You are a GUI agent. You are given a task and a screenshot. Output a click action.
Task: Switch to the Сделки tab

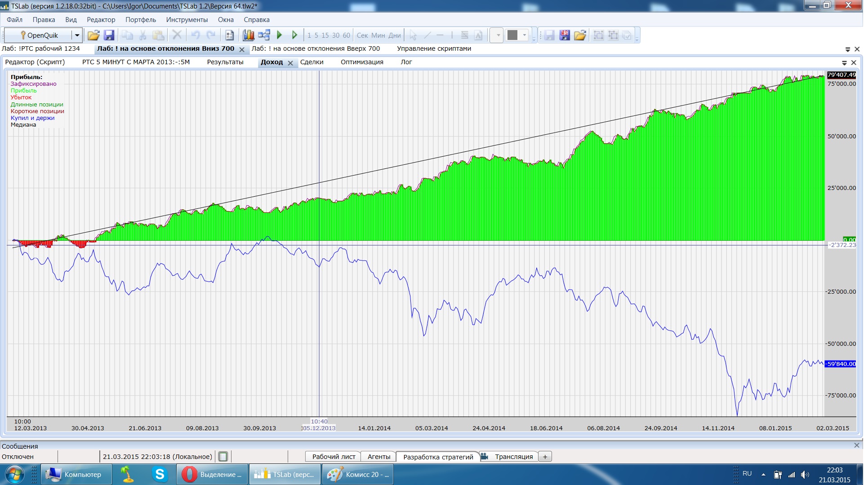point(312,62)
